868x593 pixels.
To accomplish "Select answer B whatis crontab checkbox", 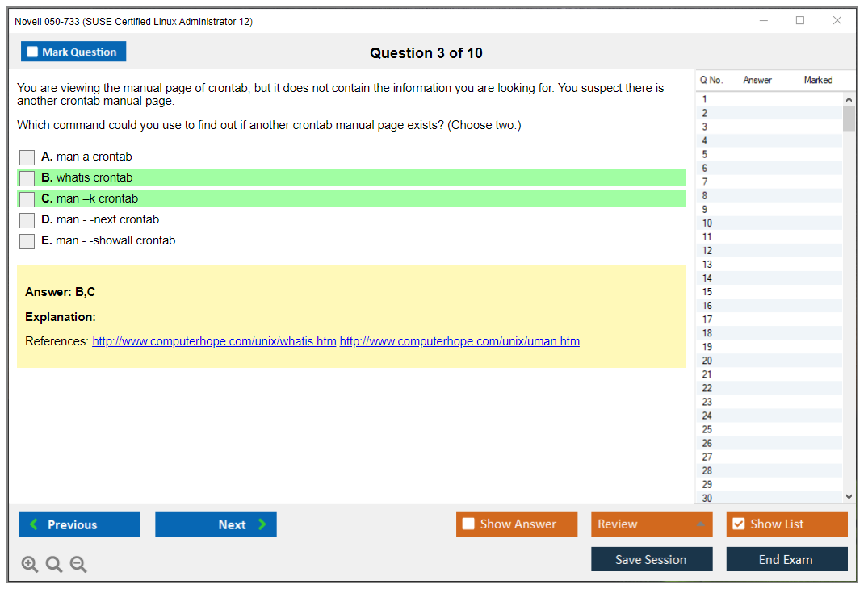I will point(27,178).
